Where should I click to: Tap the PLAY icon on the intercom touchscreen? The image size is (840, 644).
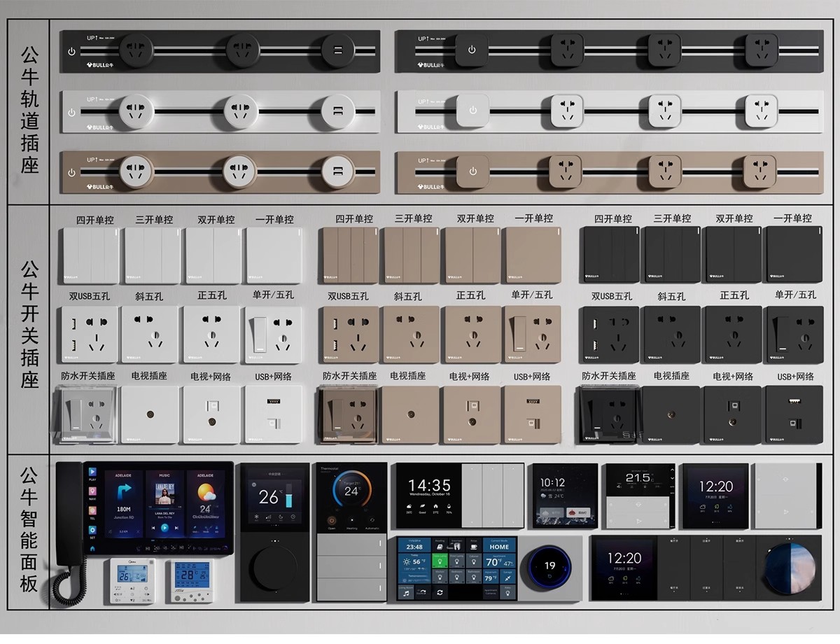coord(92,472)
